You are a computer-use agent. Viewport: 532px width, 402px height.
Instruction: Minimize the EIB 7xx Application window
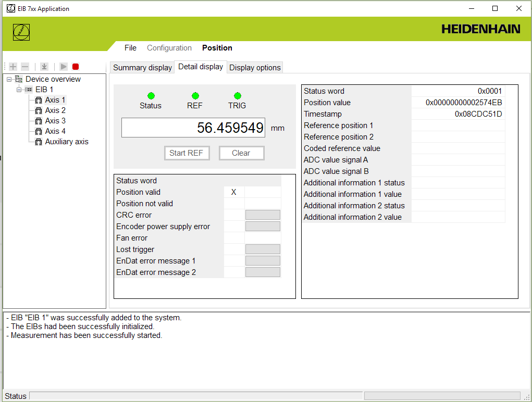[x=471, y=8]
